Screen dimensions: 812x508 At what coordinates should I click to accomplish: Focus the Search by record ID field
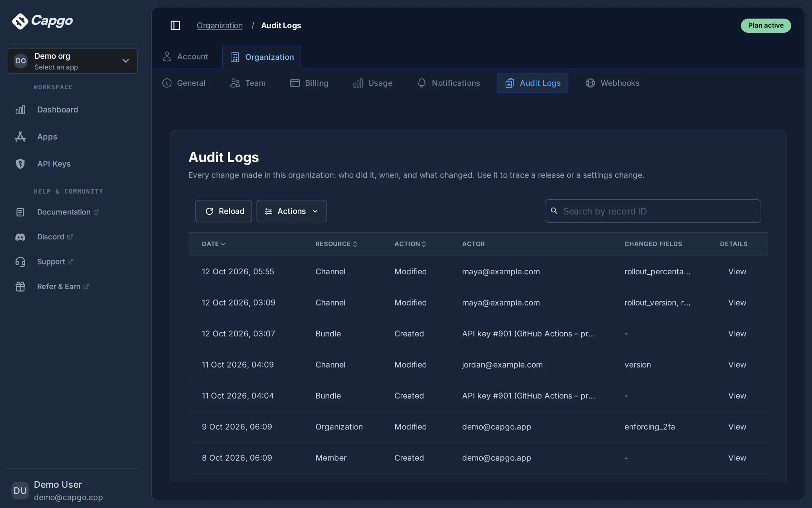(x=653, y=211)
